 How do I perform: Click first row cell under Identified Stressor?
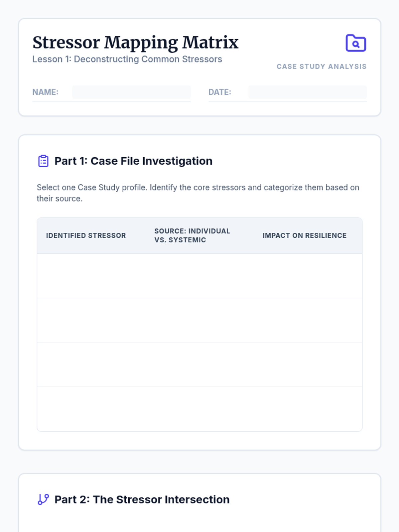pyautogui.click(x=91, y=276)
